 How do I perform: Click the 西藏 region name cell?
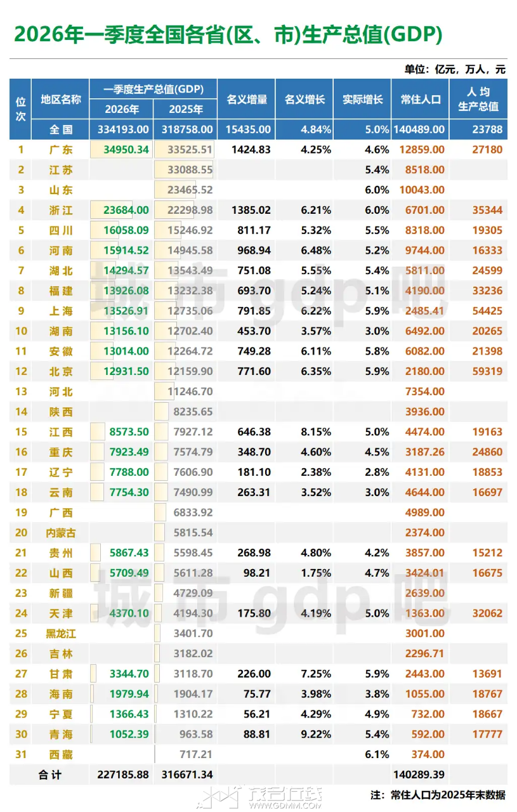coord(61,754)
